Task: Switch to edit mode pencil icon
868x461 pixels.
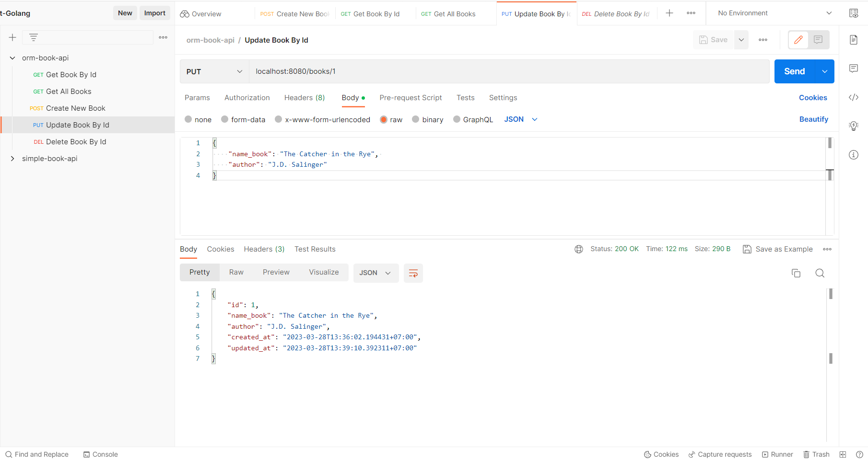Action: click(x=798, y=40)
